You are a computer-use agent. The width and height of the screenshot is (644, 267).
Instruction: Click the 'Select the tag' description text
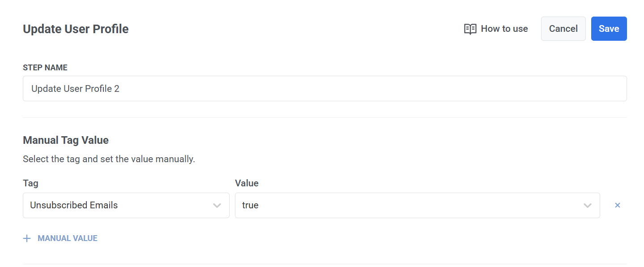pyautogui.click(x=109, y=159)
